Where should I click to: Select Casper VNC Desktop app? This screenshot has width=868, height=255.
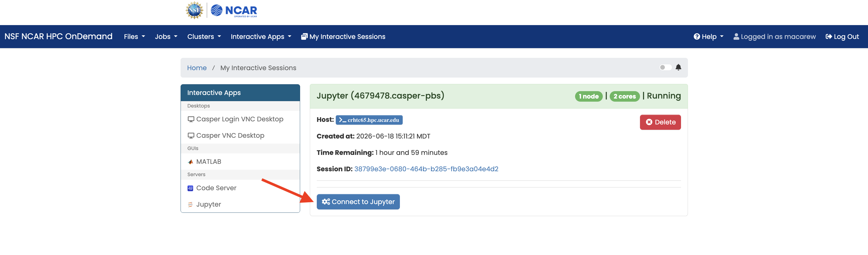tap(240, 136)
